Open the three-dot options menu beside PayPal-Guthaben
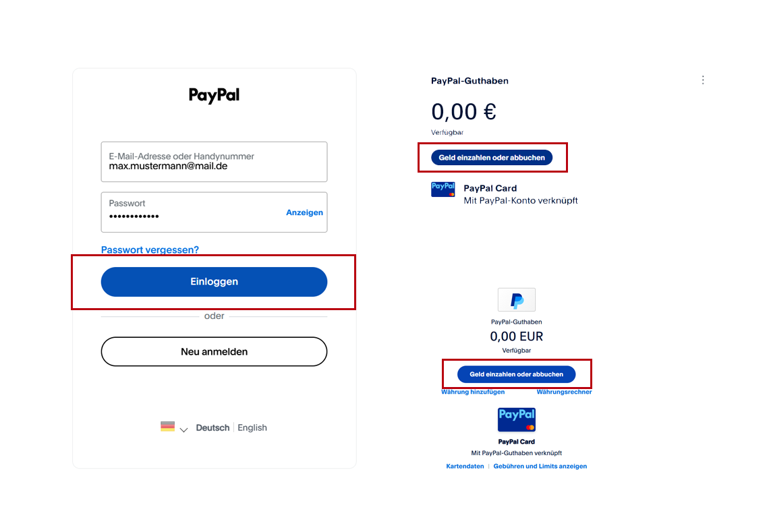The image size is (769, 532). point(703,80)
